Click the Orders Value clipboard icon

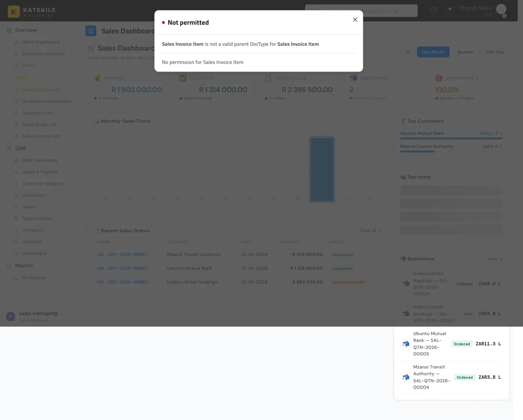pos(268,78)
